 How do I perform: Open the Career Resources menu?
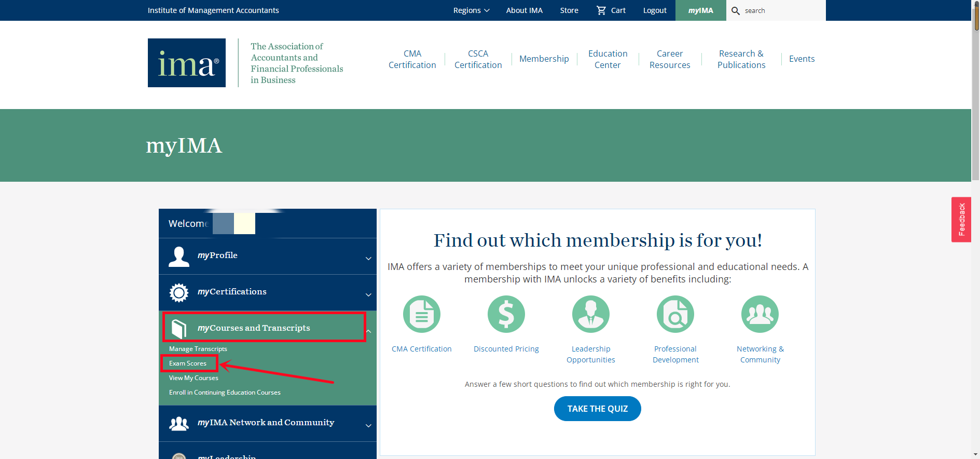[x=670, y=59]
